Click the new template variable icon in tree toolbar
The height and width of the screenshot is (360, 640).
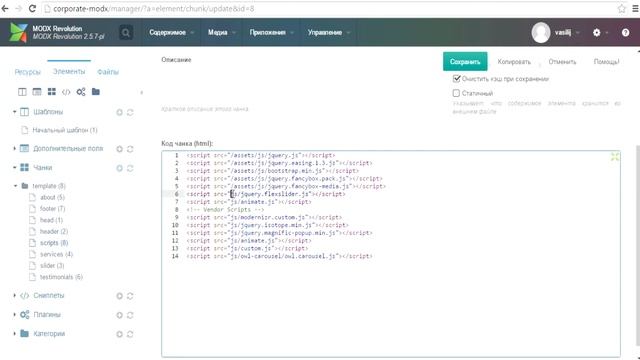click(37, 92)
